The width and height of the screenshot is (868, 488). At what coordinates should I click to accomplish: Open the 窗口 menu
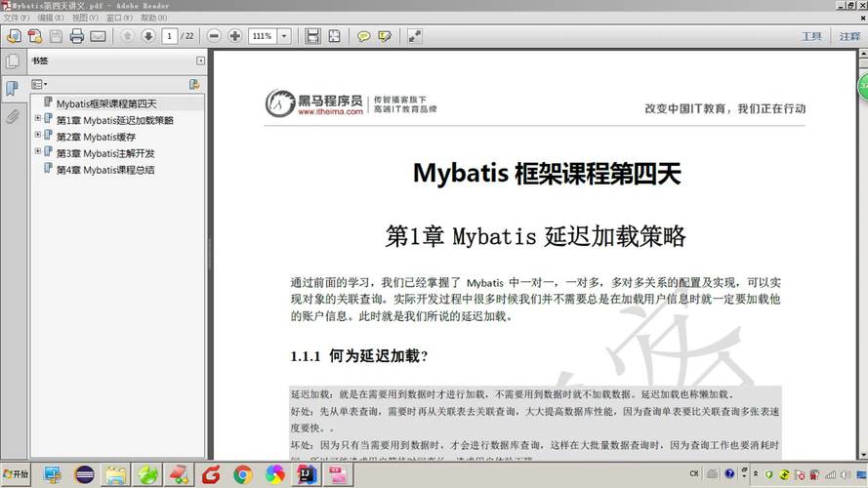click(x=119, y=18)
